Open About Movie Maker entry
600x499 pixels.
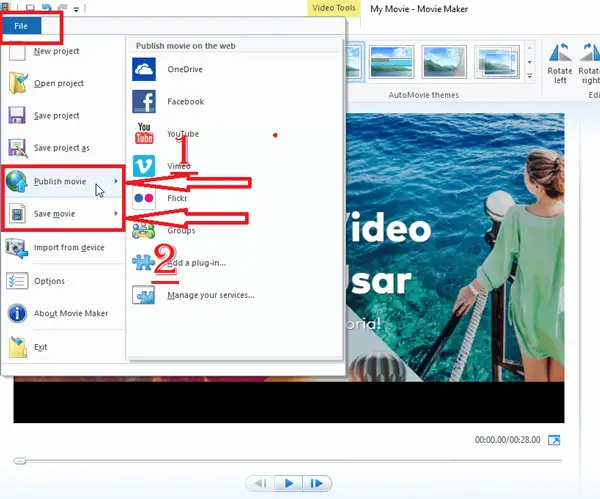(x=63, y=313)
